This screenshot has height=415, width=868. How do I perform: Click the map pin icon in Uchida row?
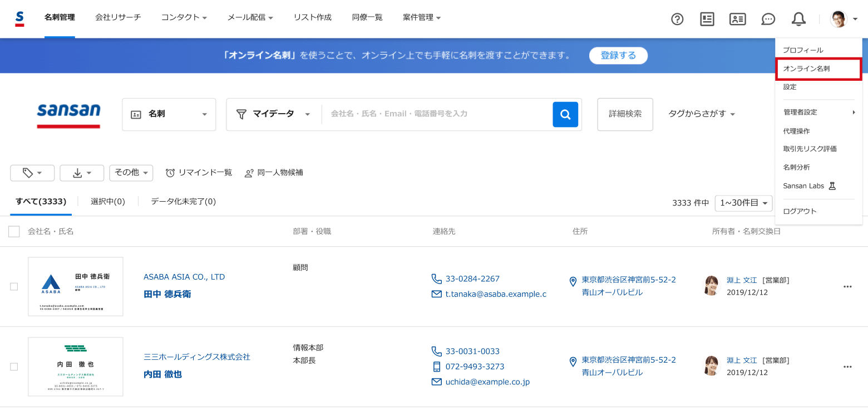[573, 362]
